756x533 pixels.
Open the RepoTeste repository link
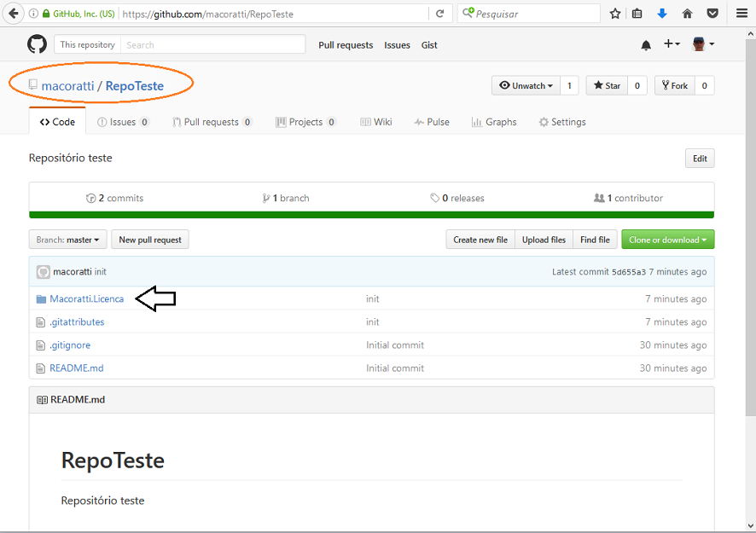tap(135, 86)
